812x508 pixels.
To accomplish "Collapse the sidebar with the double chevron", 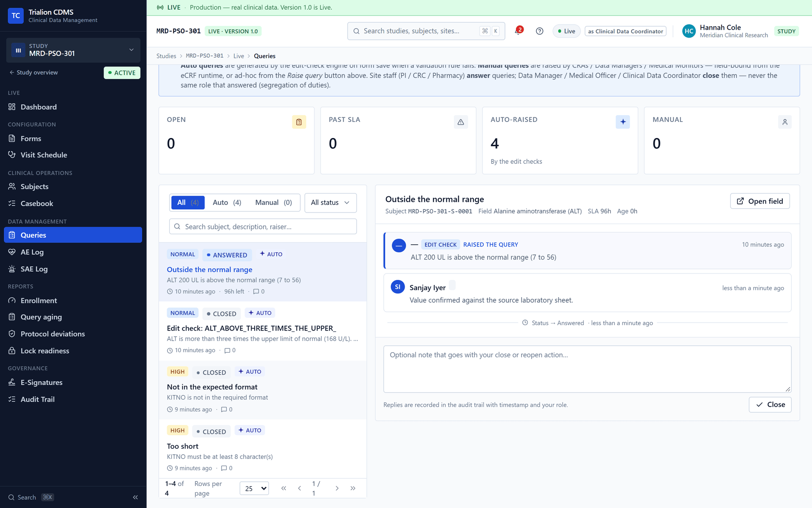I will pyautogui.click(x=135, y=497).
